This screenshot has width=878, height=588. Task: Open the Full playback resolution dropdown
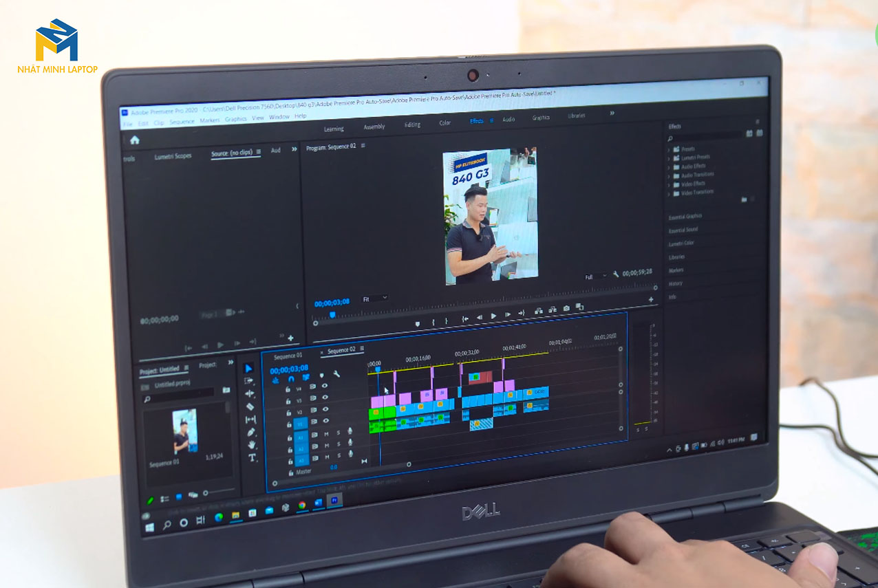pos(595,276)
